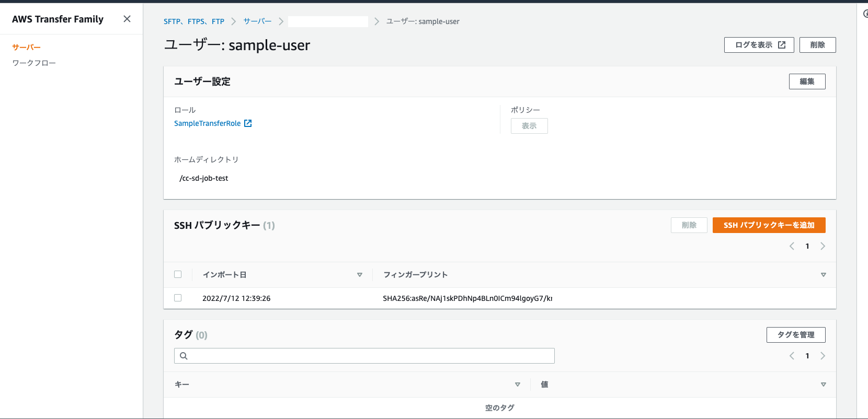Click the info icon at right edge
The image size is (868, 419).
tap(865, 14)
